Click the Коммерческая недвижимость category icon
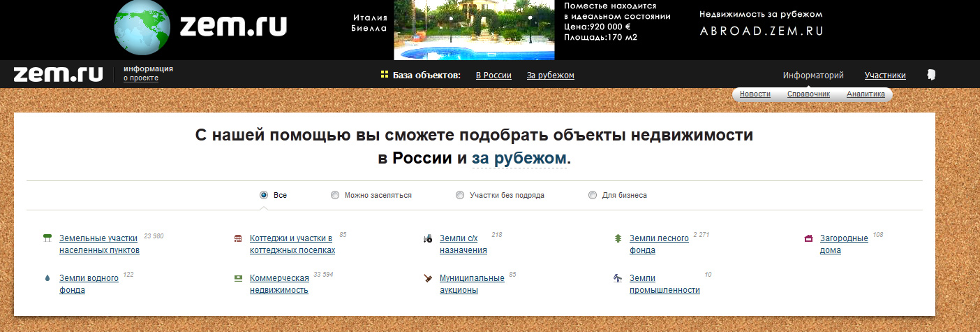The image size is (980, 332). [238, 278]
